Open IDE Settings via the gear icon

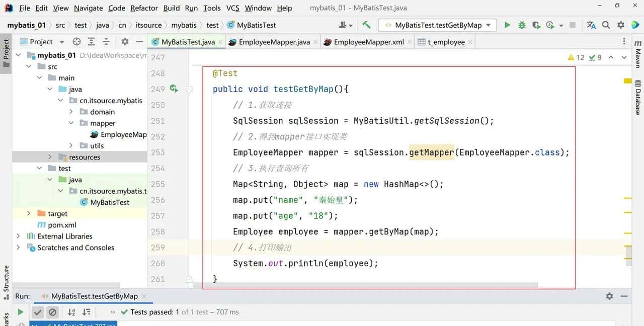620,25
